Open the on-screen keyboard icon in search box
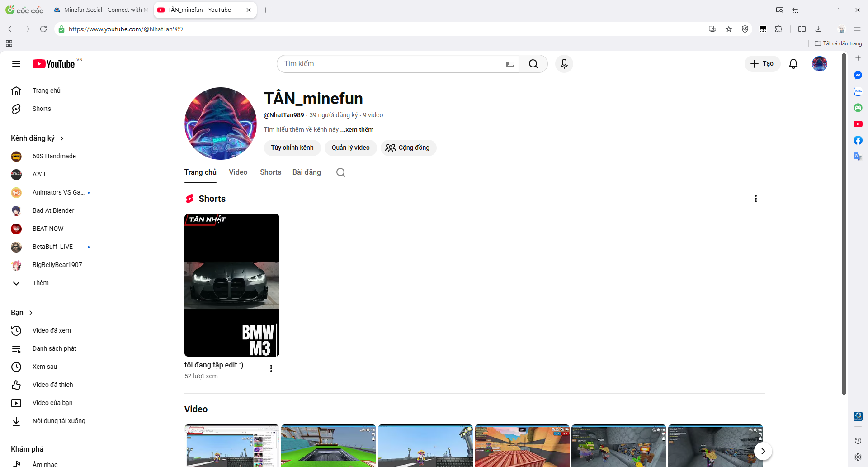The height and width of the screenshot is (467, 868). point(510,64)
